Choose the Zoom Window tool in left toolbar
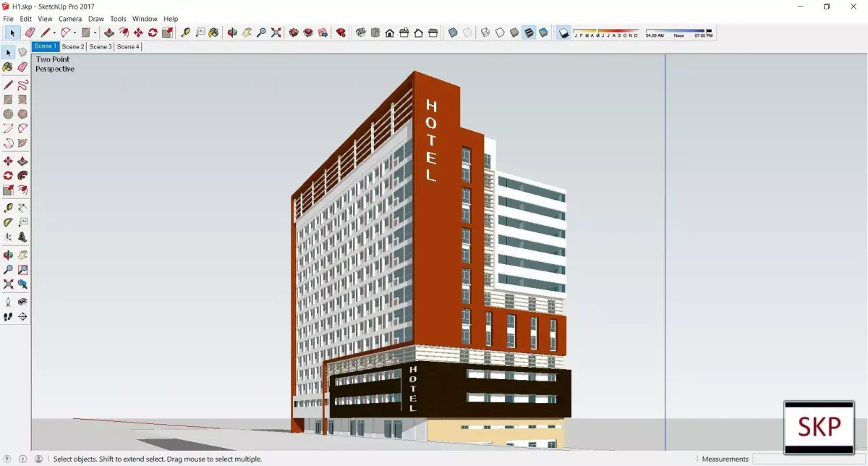Screen dimensions: 868x466 pyautogui.click(x=22, y=269)
